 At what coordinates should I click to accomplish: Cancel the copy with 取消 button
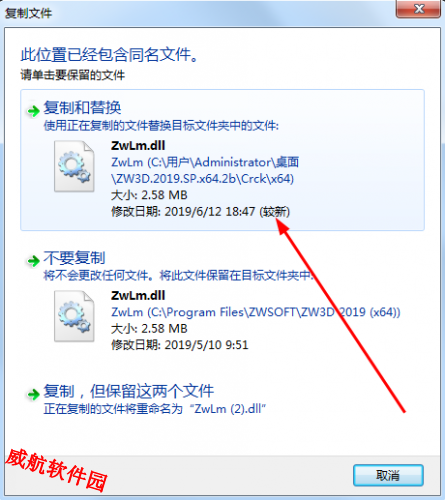coord(388,475)
